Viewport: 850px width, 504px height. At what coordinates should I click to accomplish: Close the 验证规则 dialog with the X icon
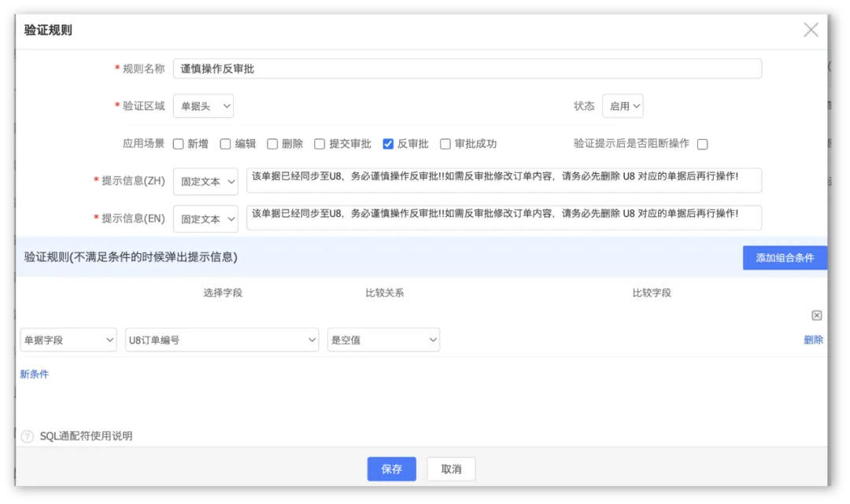click(x=811, y=30)
